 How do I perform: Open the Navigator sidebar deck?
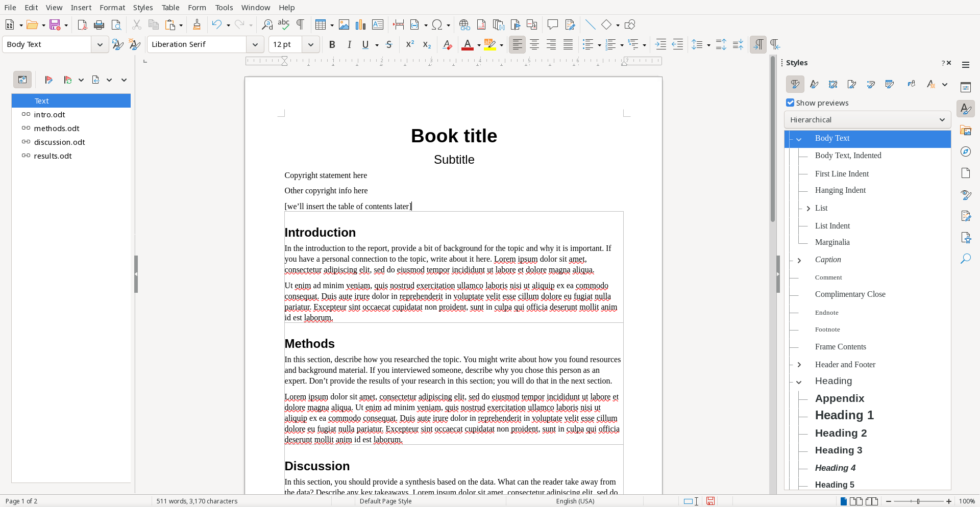[x=966, y=151]
